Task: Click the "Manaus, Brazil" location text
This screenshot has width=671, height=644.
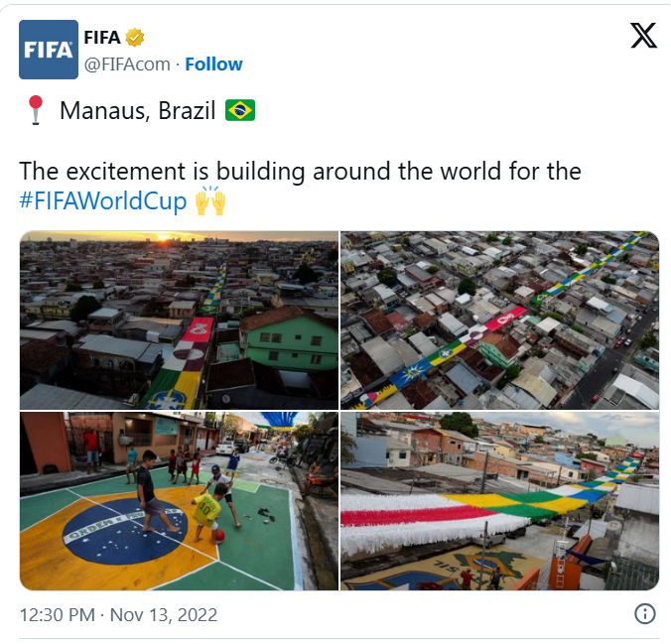Action: 138,110
